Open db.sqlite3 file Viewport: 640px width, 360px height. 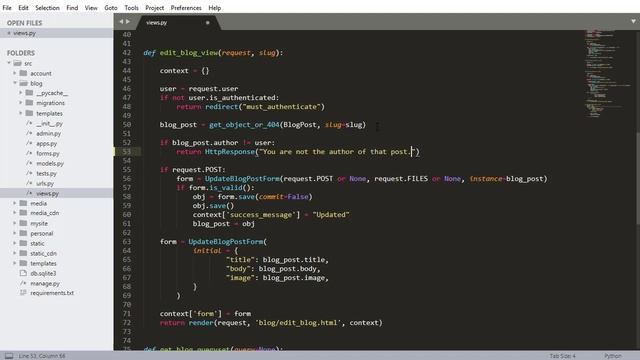click(43, 273)
